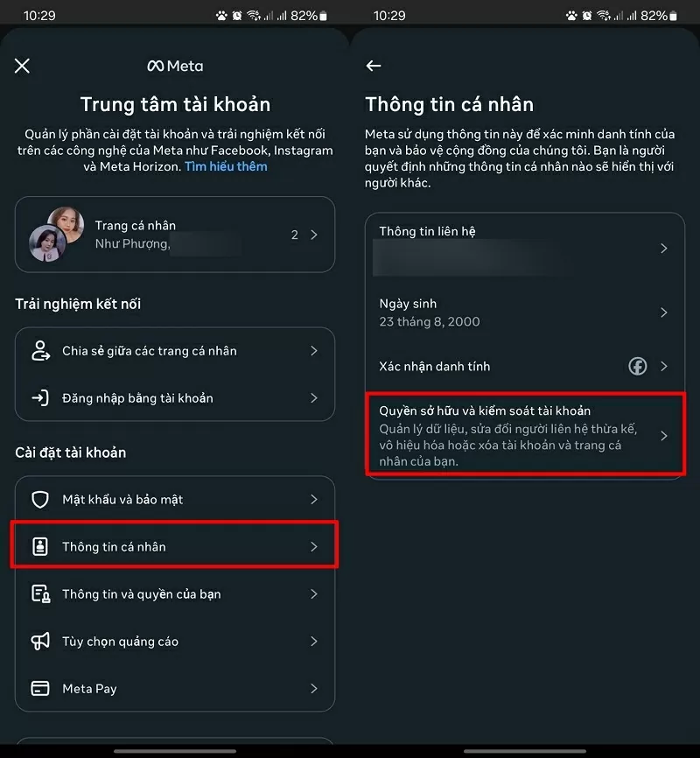Image resolution: width=700 pixels, height=758 pixels.
Task: Tap the Facebook logo beside Xác nhận danh tính
Action: [638, 366]
